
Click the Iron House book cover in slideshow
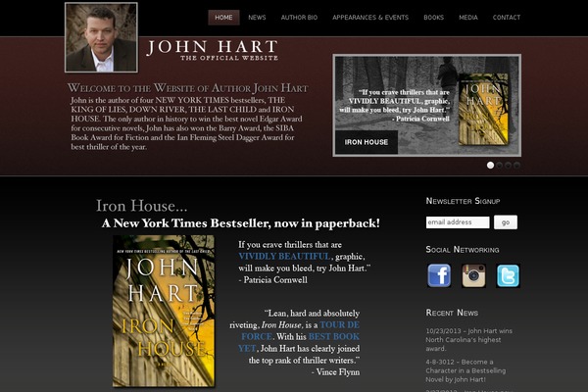[x=483, y=109]
